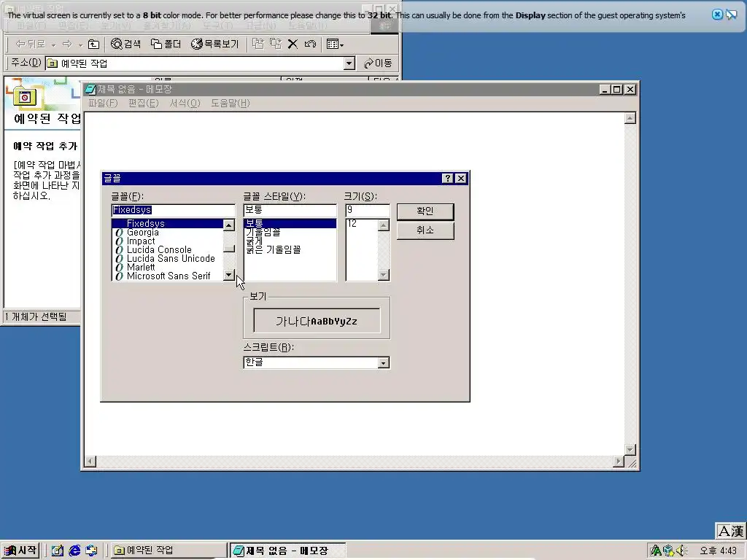Viewport: 747px width, 560px height.
Task: Select Microsoft Sans Serif in the font list
Action: 167,276
